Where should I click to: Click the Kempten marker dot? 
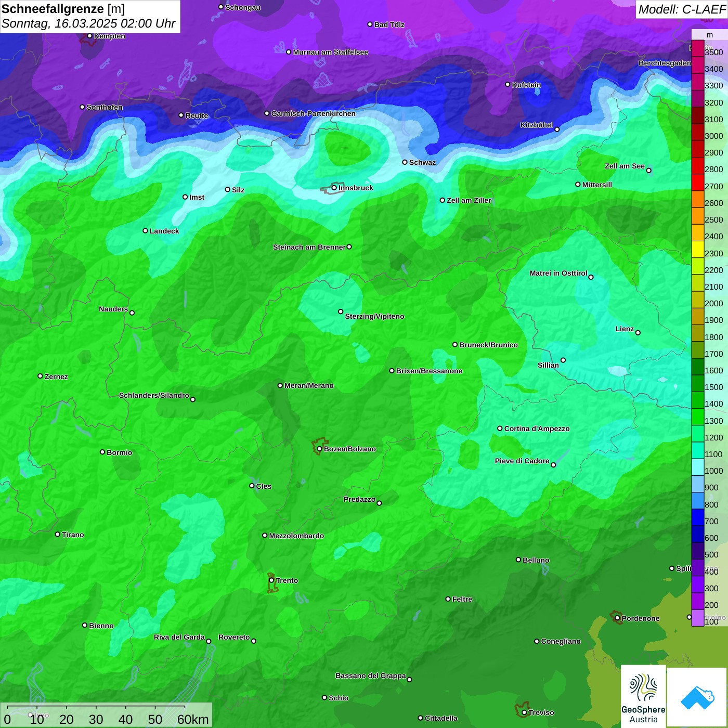point(89,36)
